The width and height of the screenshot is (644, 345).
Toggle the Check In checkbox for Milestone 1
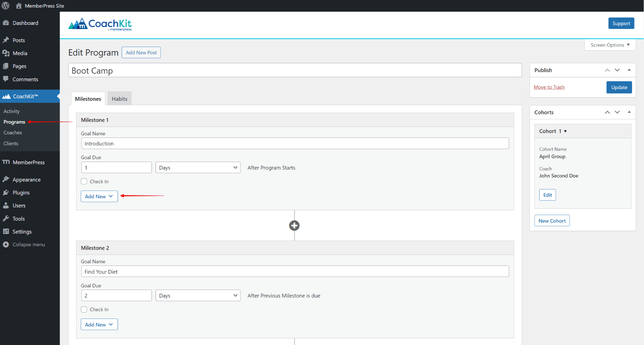[x=83, y=181]
